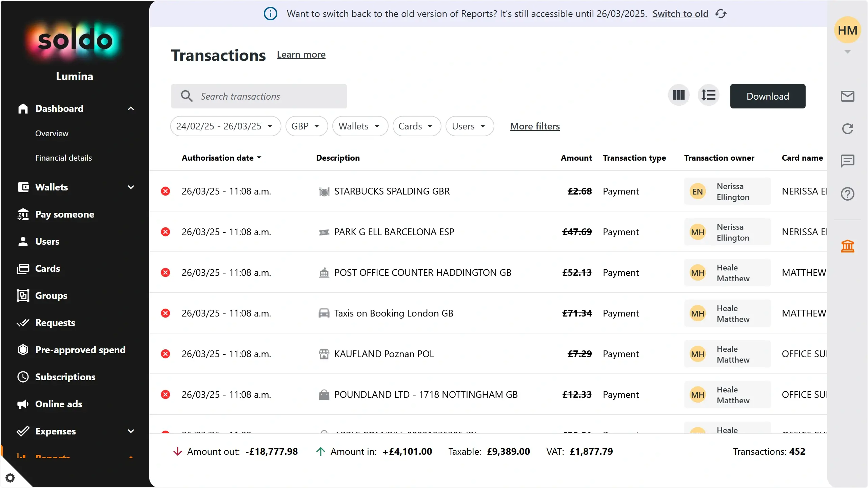Go to the Subscriptions section

tap(65, 377)
